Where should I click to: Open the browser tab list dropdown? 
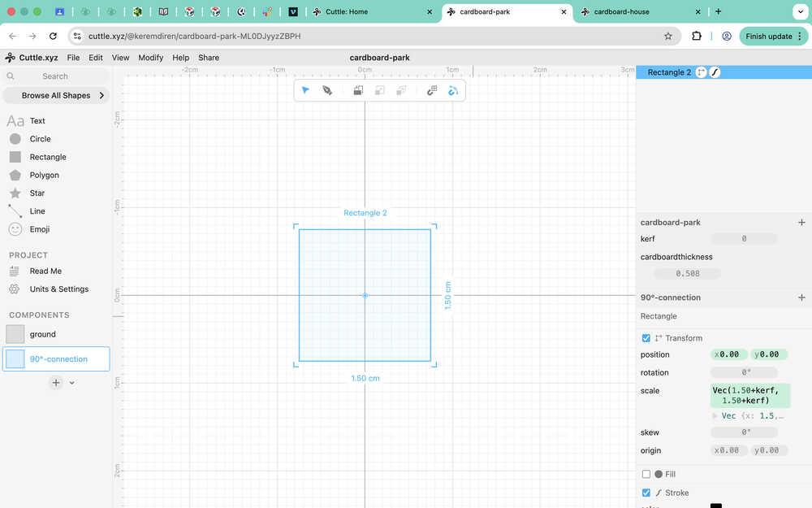click(x=800, y=11)
